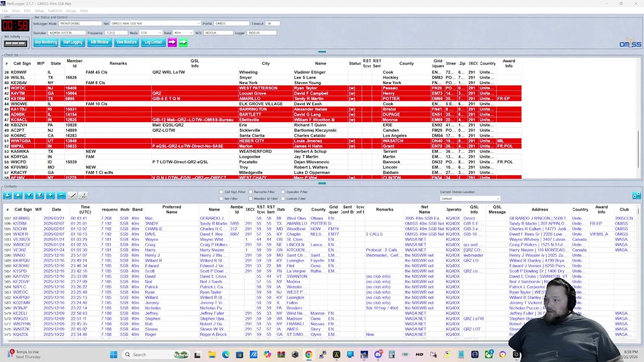The width and height of the screenshot is (644, 362).
Task: Click the magenta arrow button
Action: 172,42
